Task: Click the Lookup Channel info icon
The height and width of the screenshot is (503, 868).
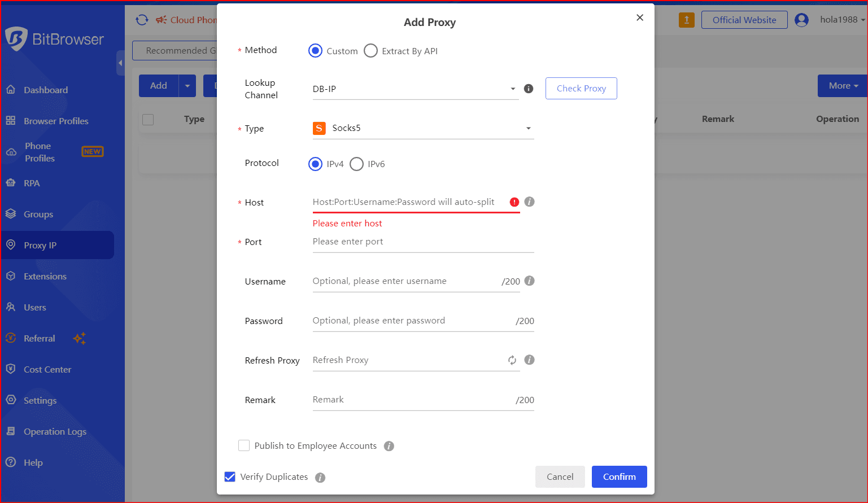Action: click(529, 89)
